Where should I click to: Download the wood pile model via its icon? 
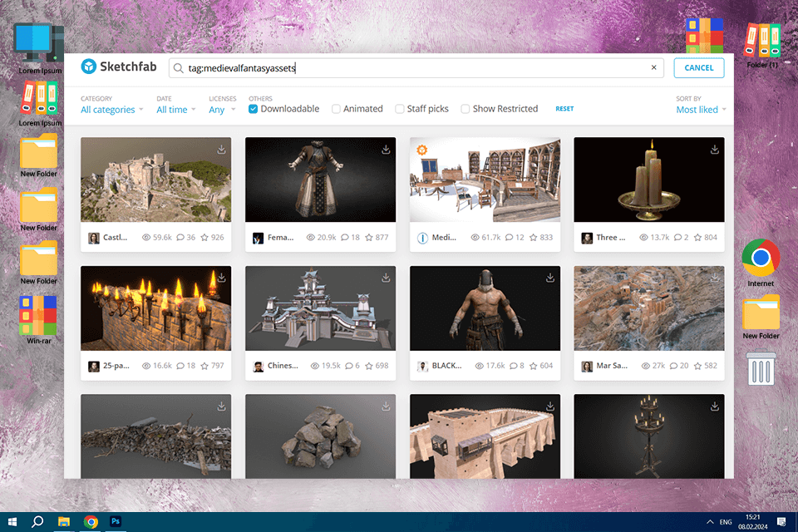click(221, 406)
